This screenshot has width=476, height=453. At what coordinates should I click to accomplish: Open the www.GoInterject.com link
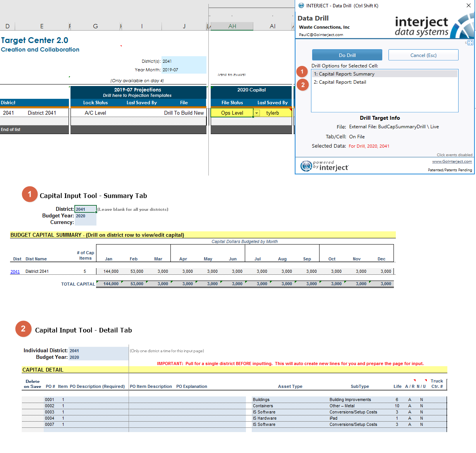click(x=452, y=162)
